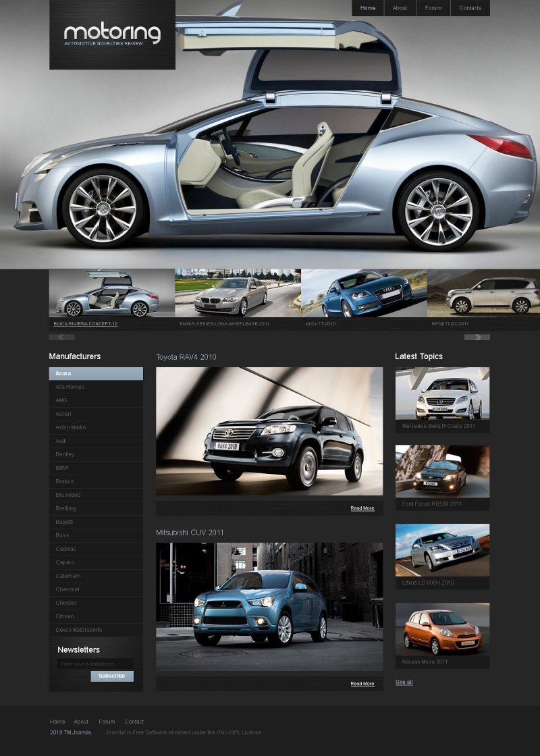Image resolution: width=540 pixels, height=756 pixels.
Task: Select Buick in the Manufacturers list
Action: point(96,536)
